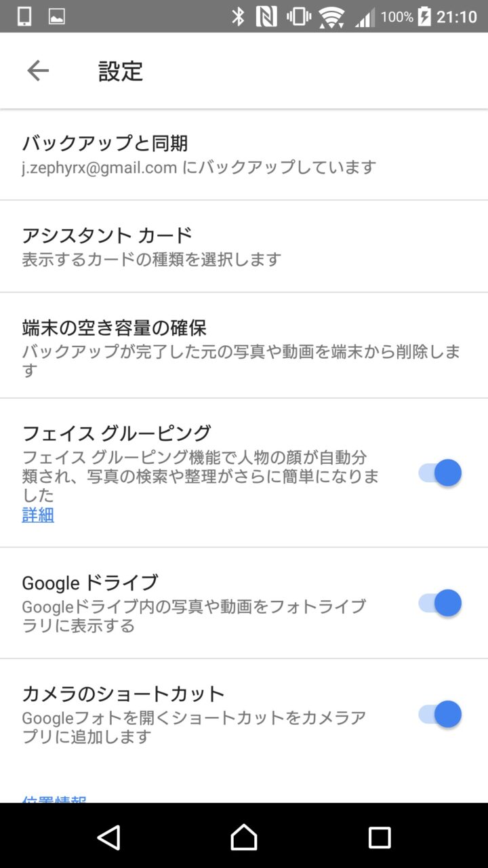488x868 pixels.
Task: Toggle the カメラのショートカット switch
Action: pos(440,714)
